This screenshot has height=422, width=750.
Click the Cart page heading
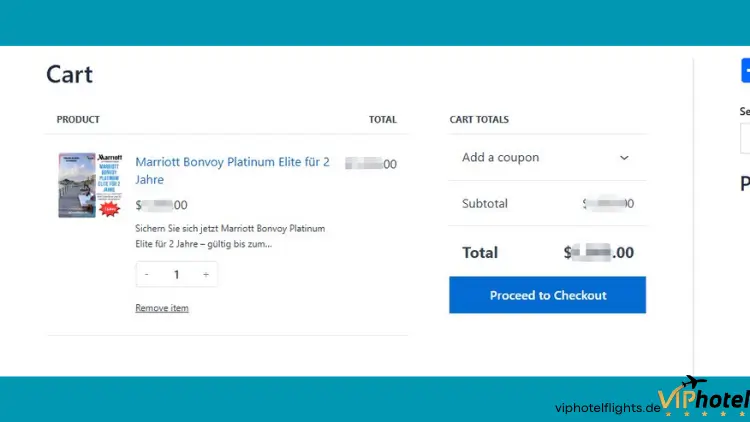click(x=69, y=74)
